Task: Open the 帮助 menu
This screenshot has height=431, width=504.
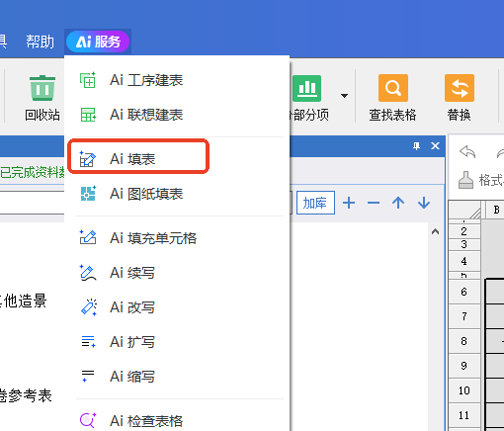Action: pyautogui.click(x=40, y=42)
